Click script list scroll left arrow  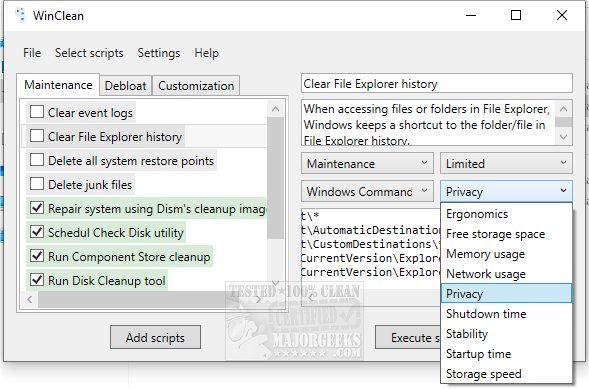(30, 299)
